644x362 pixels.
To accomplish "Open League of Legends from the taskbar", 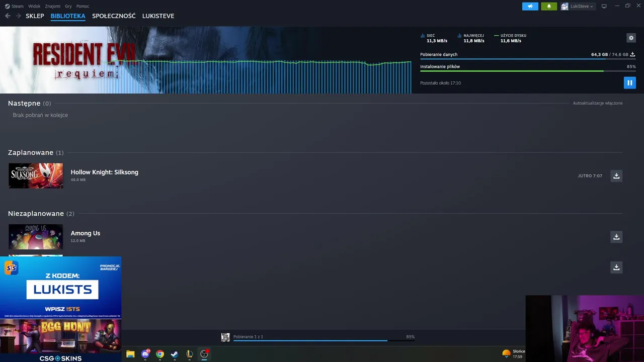I will 189,354.
